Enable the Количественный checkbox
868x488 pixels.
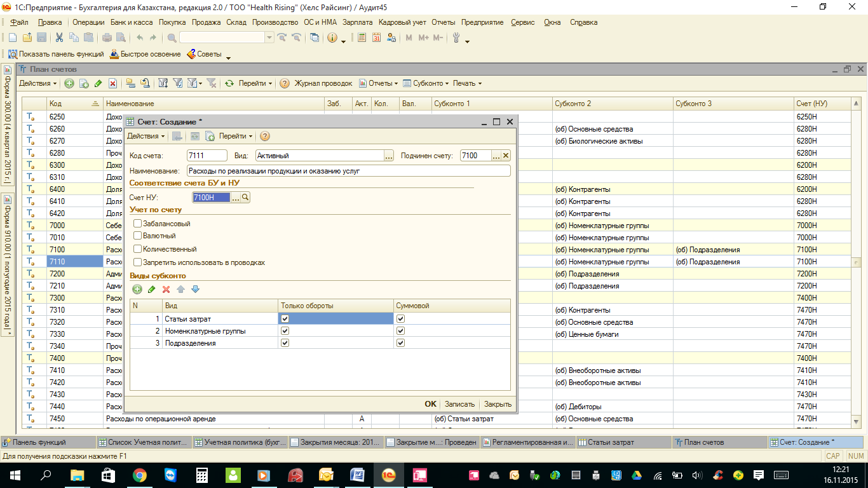click(x=137, y=249)
